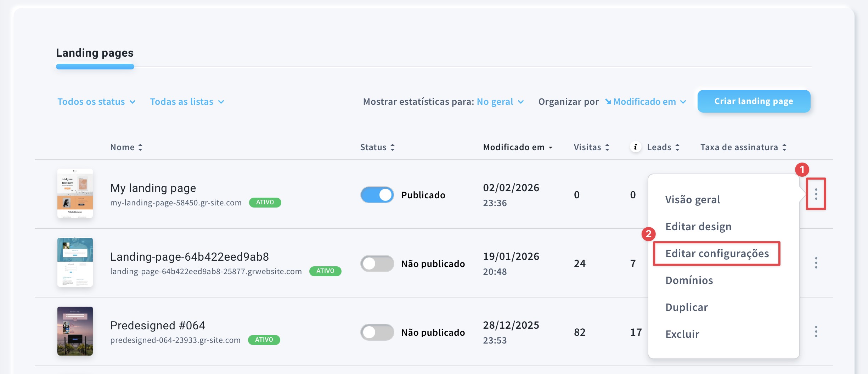Open three-dot menu for Landing-page-64b422eed9ab8 row
This screenshot has width=868, height=374.
(x=816, y=263)
